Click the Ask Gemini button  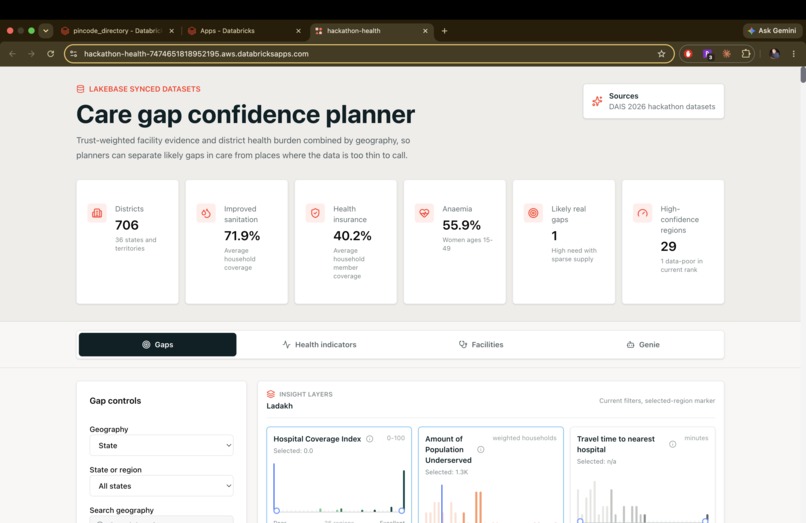[x=772, y=31]
